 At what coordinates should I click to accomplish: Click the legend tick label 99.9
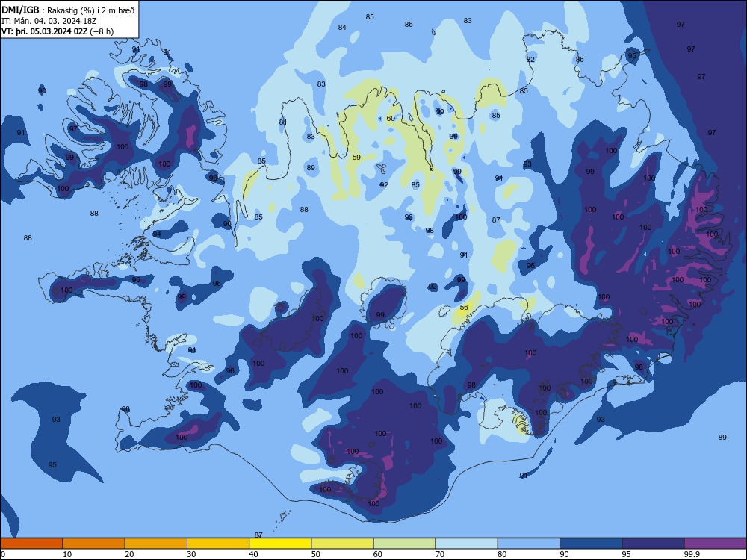click(x=692, y=554)
